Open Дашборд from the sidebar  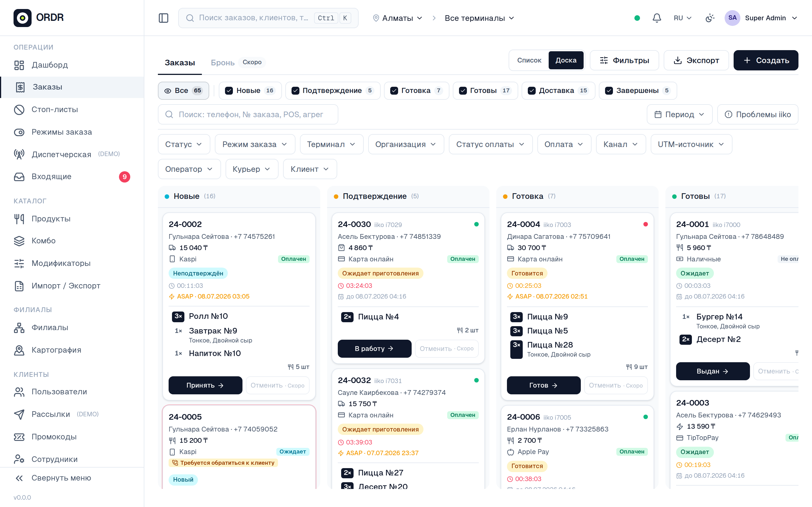50,65
